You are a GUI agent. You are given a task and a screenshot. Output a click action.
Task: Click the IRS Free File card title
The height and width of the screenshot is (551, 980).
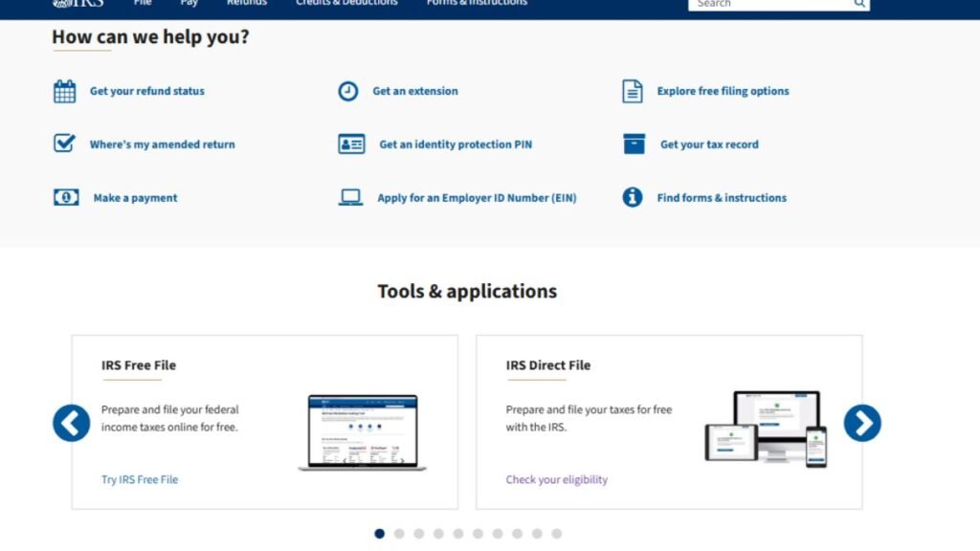tap(139, 365)
